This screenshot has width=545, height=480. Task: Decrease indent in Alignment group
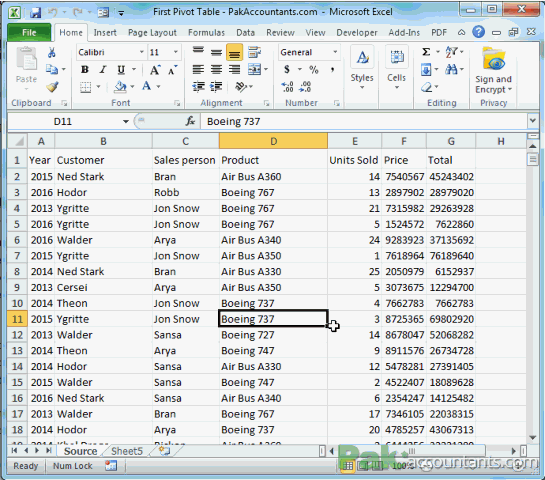pyautogui.click(x=198, y=87)
